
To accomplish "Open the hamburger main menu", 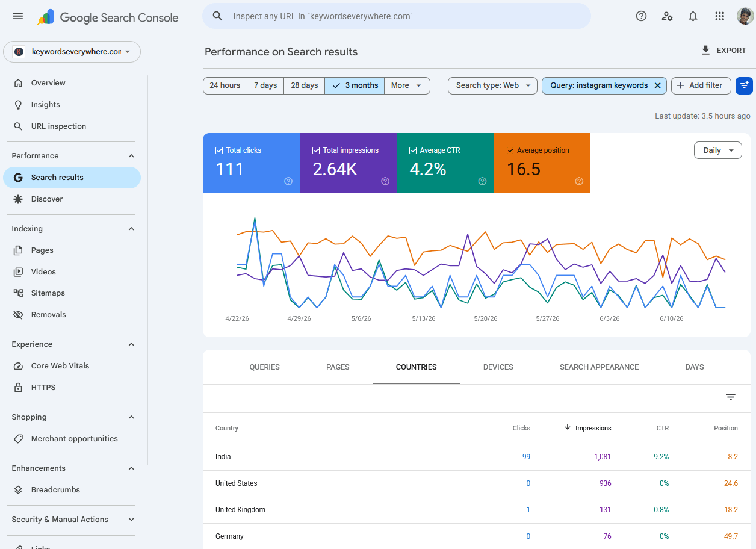I will 18,16.
